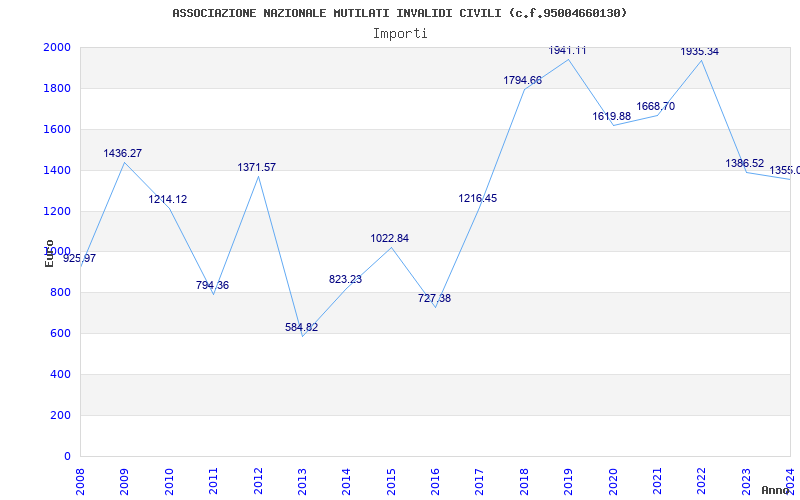
Task: Click the 200 y-axis value
Action: 61,415
